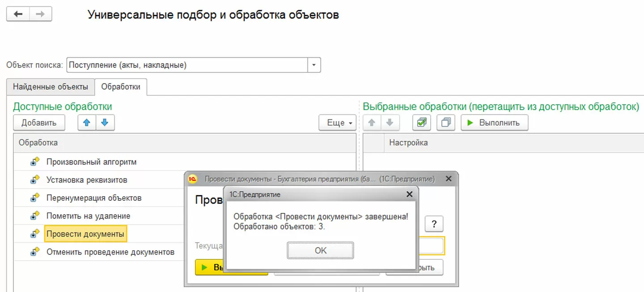This screenshot has width=644, height=292.
Task: Click the Объект поиска input field
Action: click(x=187, y=65)
